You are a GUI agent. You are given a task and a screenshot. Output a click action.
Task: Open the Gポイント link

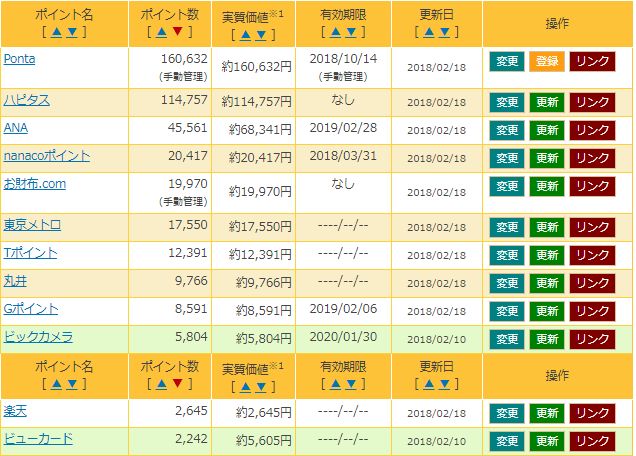pos(31,309)
